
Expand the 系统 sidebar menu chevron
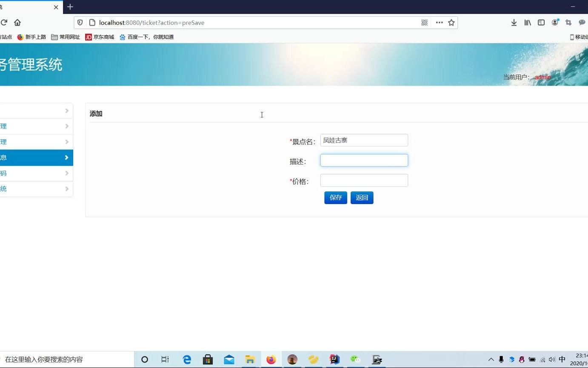66,188
